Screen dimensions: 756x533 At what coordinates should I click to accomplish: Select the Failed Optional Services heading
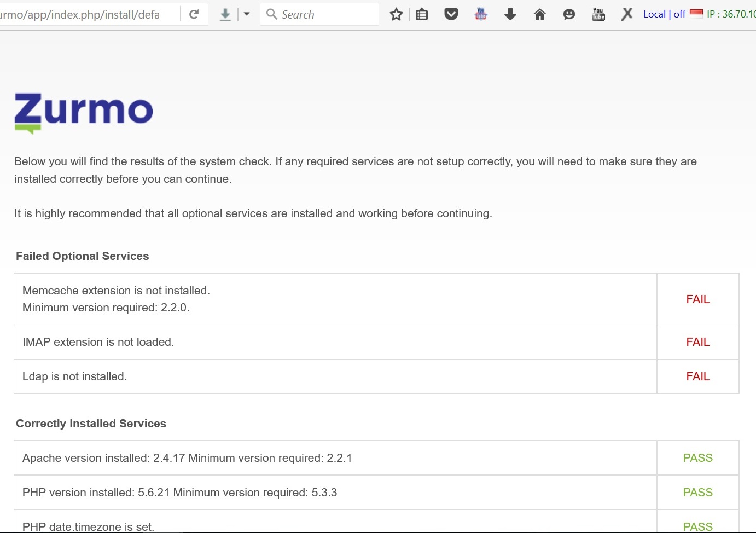tap(83, 256)
